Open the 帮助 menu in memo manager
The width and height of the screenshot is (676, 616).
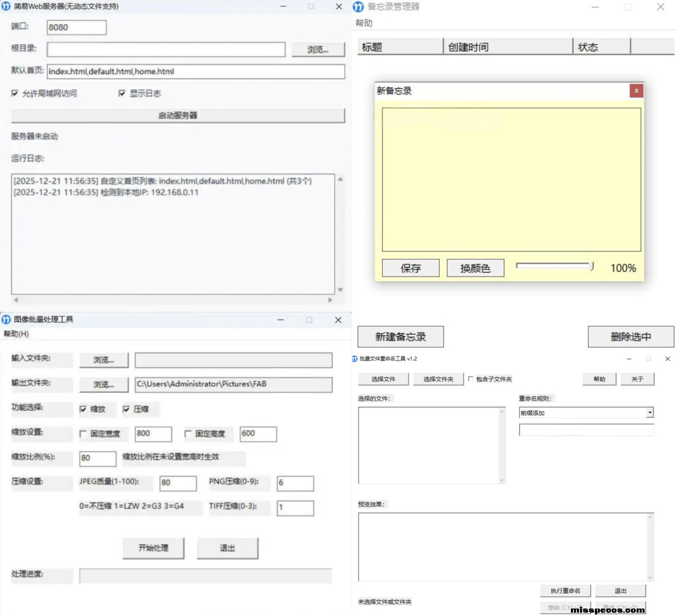pos(364,23)
